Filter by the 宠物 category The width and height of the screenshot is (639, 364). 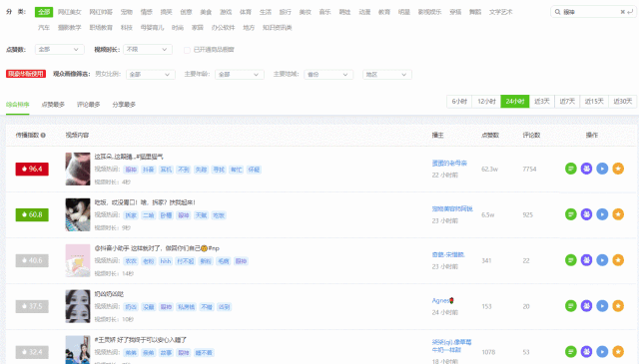[x=127, y=12]
